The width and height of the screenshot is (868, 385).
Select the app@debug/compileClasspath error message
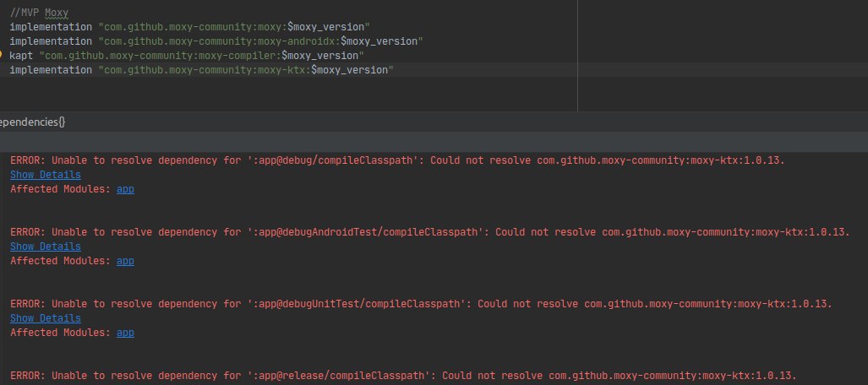[x=397, y=160]
